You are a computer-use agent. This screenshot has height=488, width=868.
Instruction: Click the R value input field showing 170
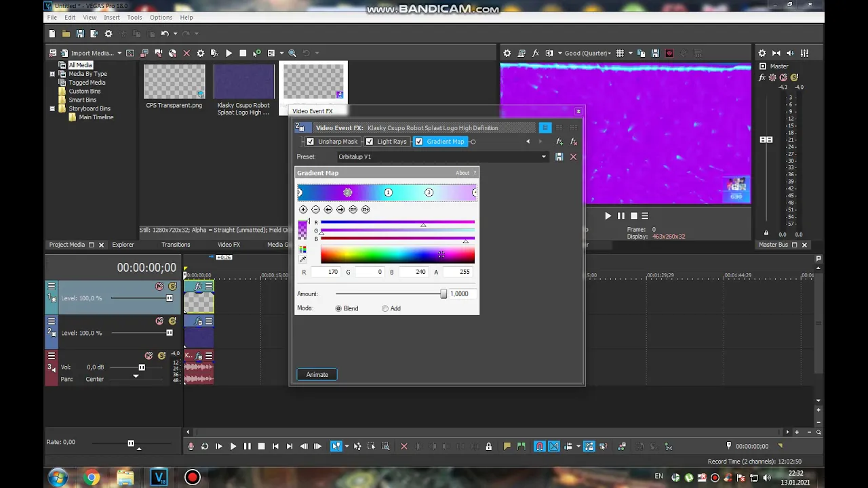click(325, 272)
